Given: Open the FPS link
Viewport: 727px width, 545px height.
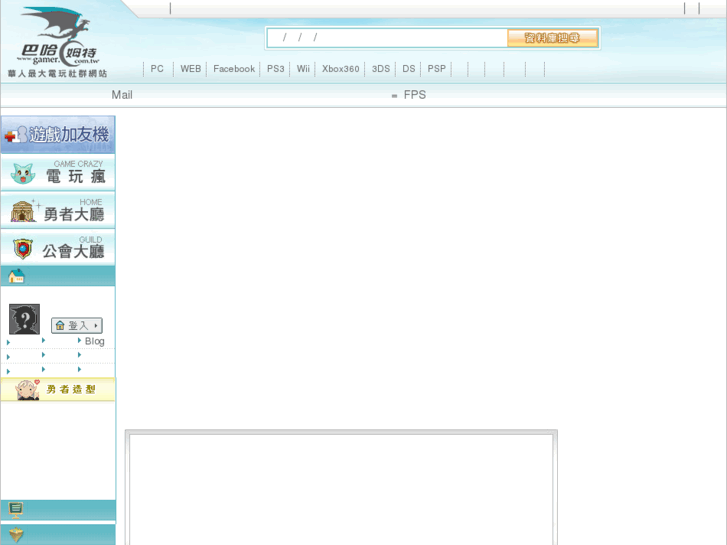Looking at the screenshot, I should (414, 95).
